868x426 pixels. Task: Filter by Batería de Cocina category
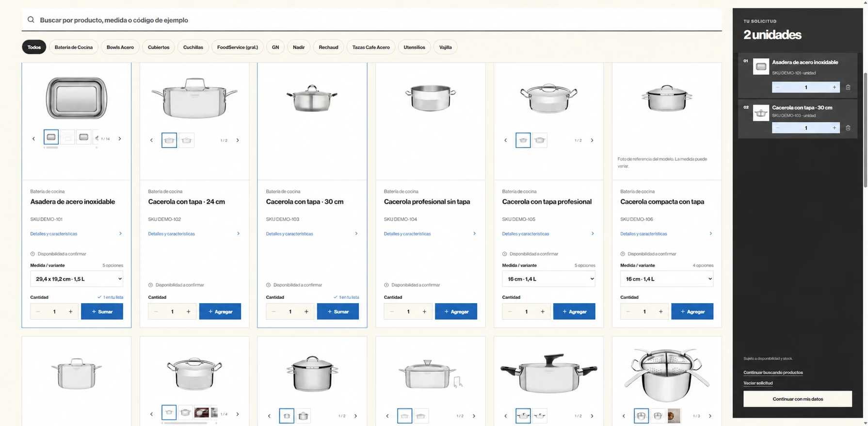pyautogui.click(x=74, y=47)
